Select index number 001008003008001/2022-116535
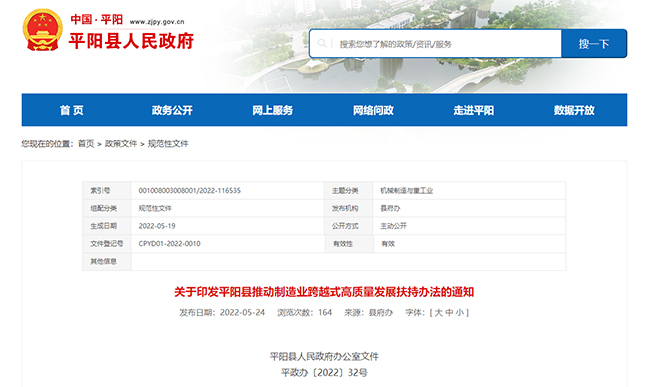Viewport: 650px width, 387px height. (x=189, y=191)
